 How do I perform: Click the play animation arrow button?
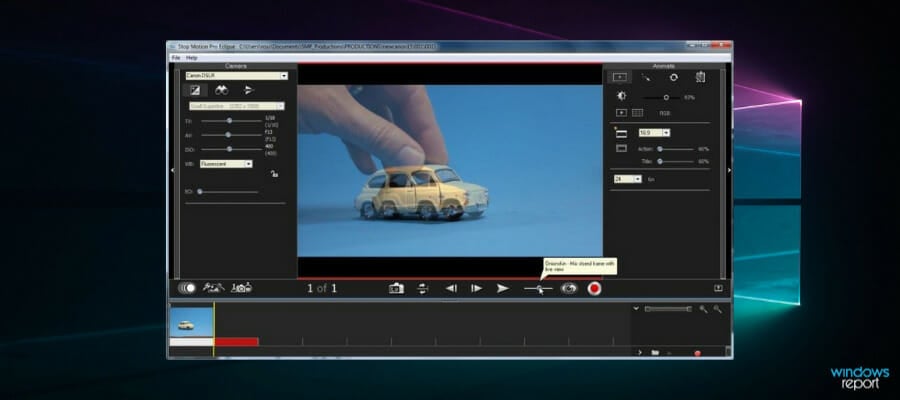503,289
